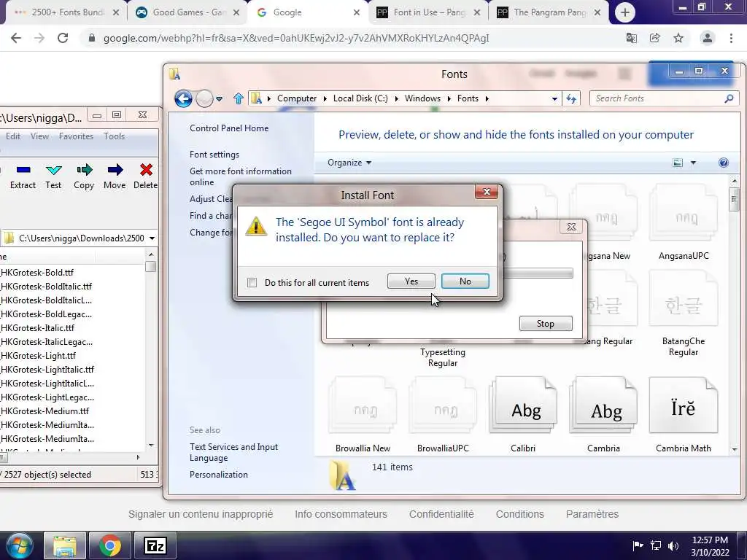Switch to the Good Games tab
Viewport: 747px width, 560px height.
point(187,12)
